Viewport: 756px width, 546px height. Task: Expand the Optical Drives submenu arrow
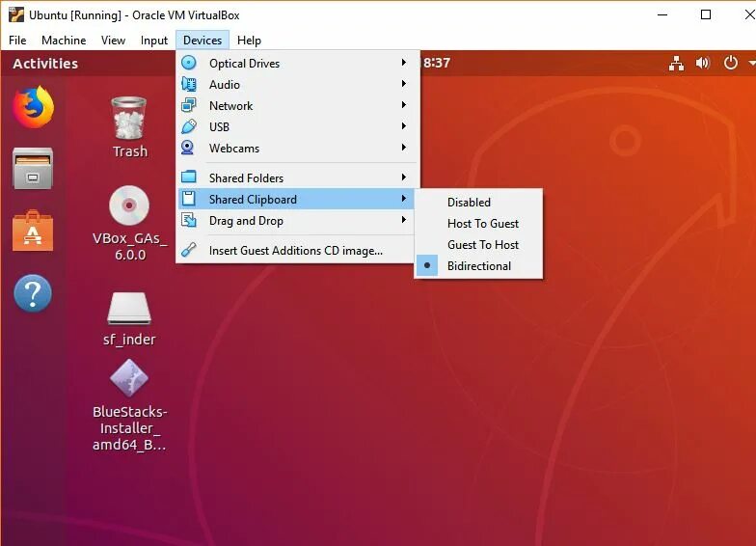click(403, 63)
